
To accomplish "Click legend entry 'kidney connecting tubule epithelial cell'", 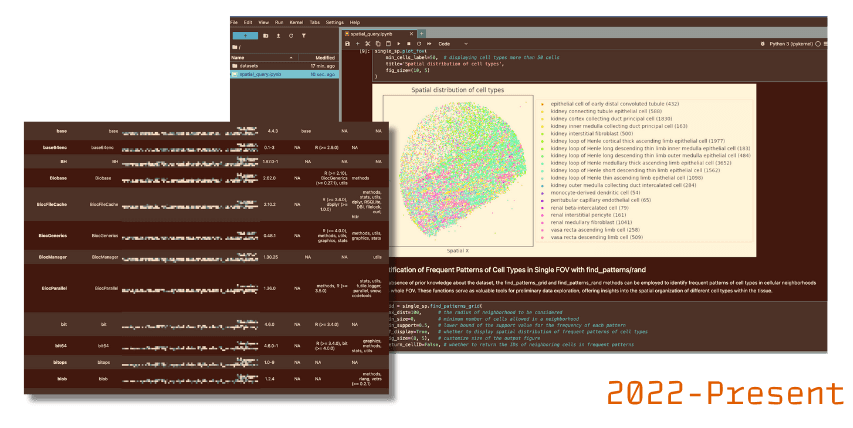I will tap(607, 111).
